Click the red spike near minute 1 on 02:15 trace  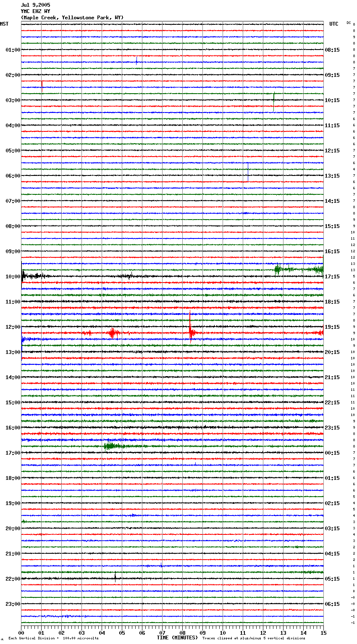(42, 86)
